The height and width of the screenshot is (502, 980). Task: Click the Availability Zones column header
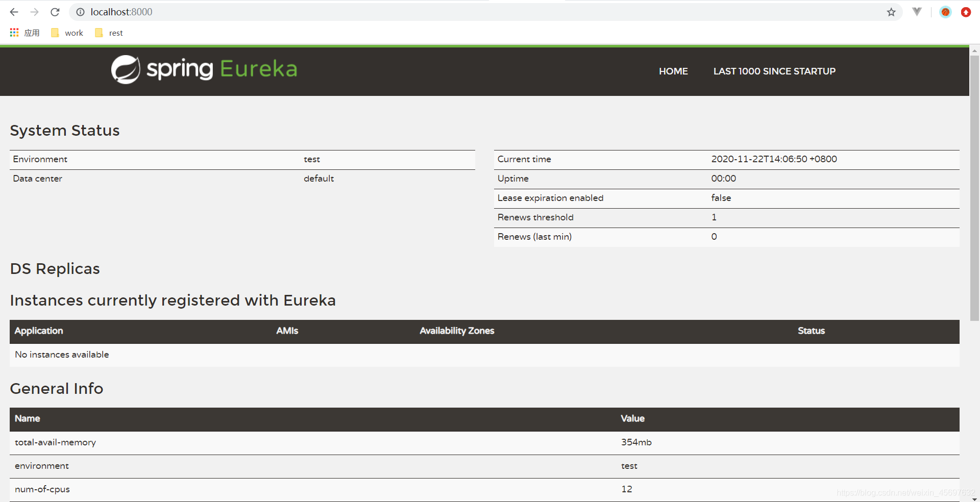click(x=457, y=331)
